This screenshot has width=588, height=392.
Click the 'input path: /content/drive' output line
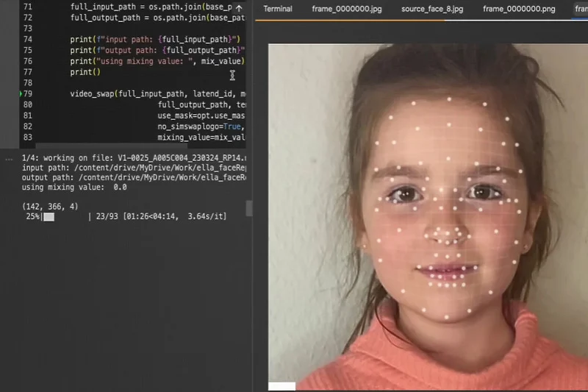click(134, 168)
